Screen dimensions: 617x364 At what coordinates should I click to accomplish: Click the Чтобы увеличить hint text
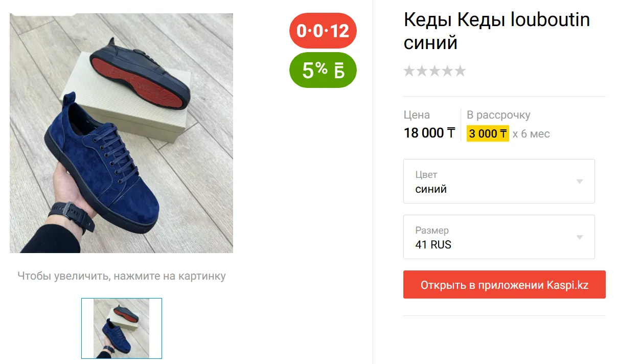tap(121, 276)
